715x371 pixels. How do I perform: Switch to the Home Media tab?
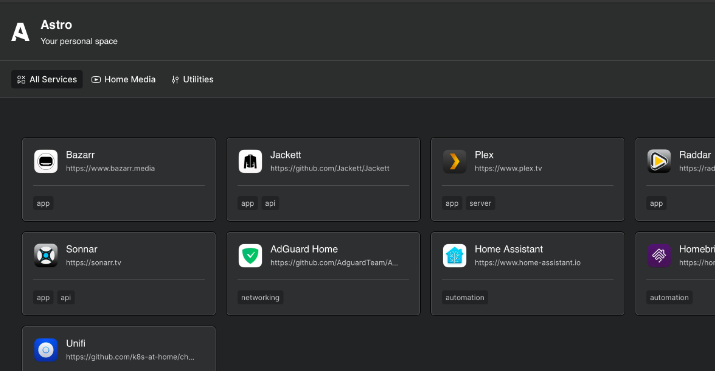(124, 79)
